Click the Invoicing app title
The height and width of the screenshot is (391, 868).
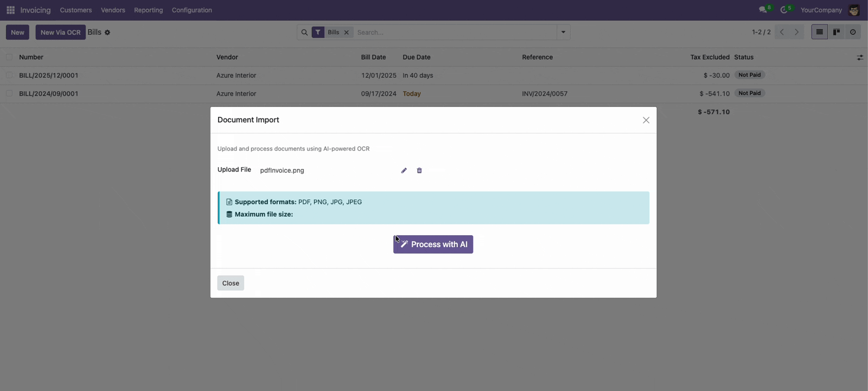coord(35,10)
